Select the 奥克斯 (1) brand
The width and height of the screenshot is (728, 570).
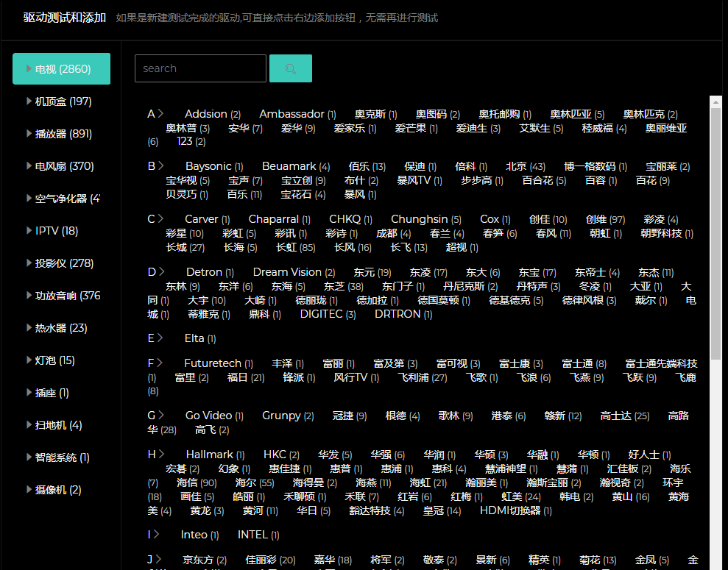coord(375,114)
